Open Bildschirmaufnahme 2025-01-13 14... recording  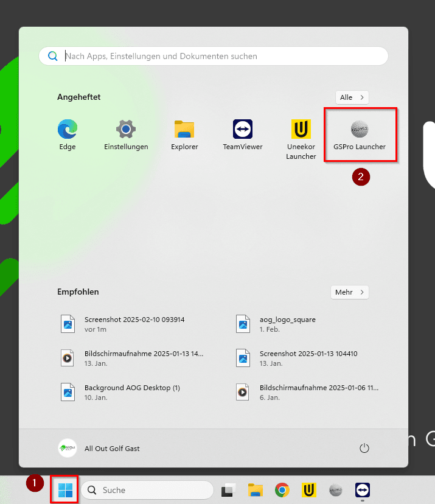132,358
